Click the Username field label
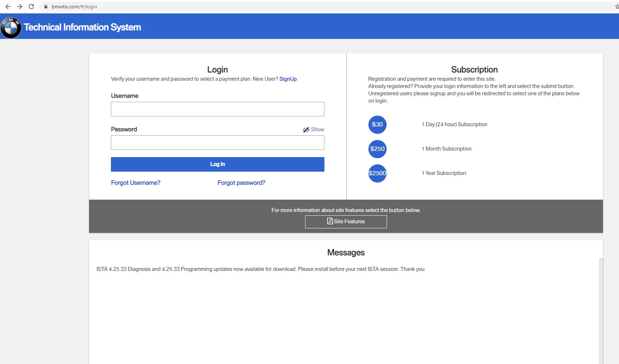 [125, 96]
